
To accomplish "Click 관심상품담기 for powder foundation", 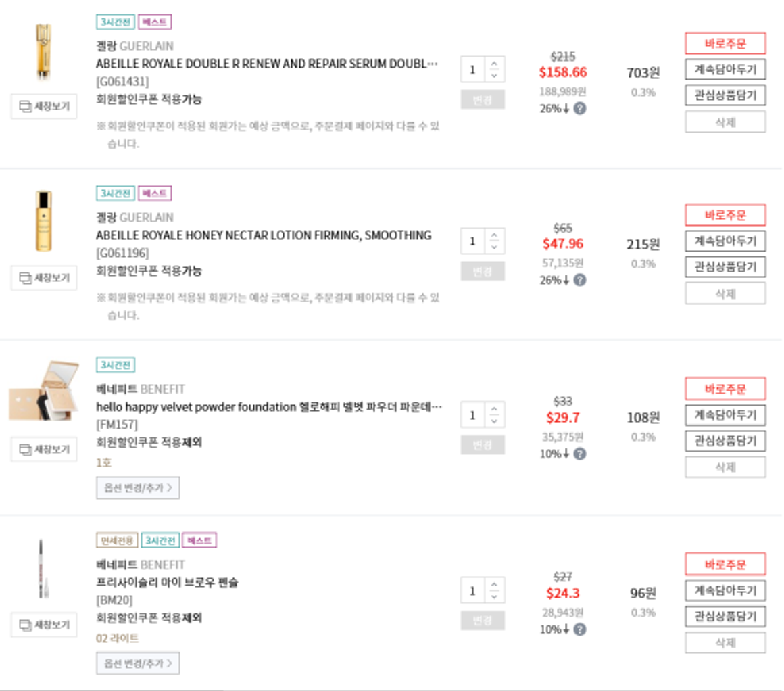I will tap(725, 441).
